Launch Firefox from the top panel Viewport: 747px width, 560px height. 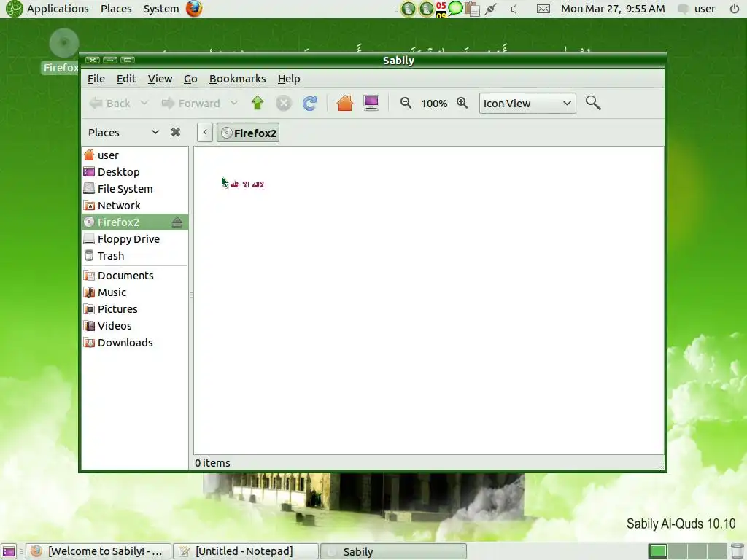pos(194,9)
